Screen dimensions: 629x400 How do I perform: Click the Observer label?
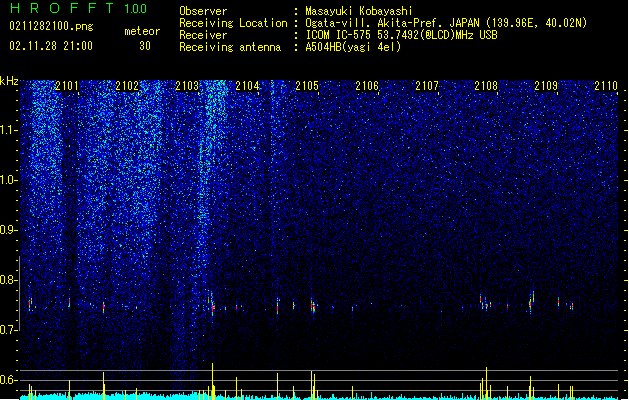(203, 11)
